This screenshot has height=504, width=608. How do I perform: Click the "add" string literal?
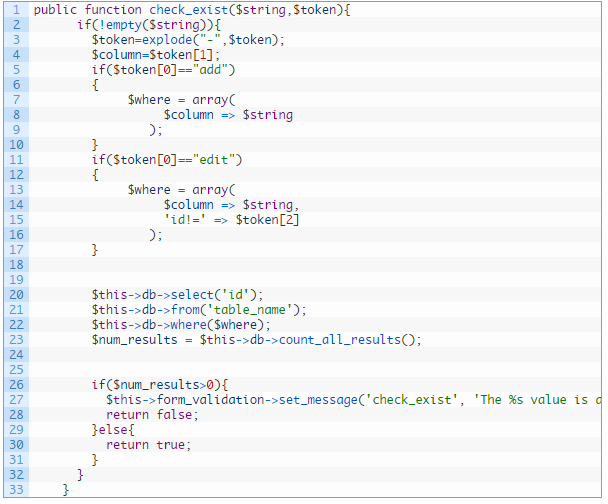210,70
